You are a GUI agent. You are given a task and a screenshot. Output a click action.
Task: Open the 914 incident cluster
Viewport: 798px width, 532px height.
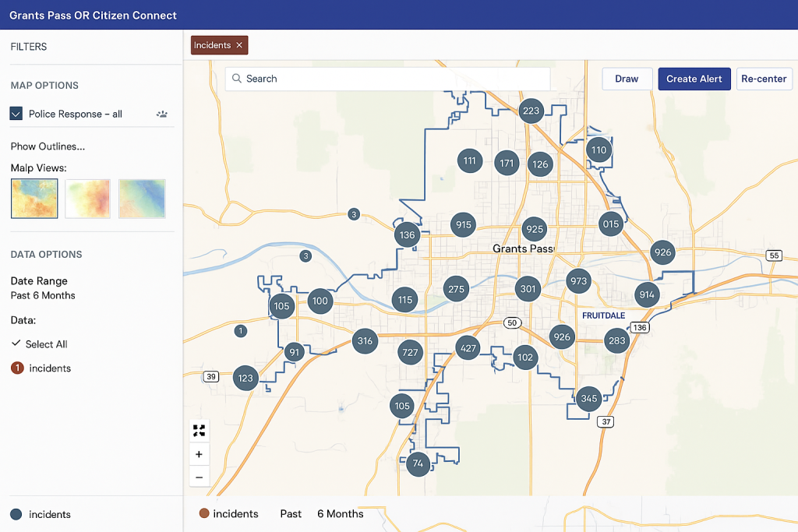point(648,294)
